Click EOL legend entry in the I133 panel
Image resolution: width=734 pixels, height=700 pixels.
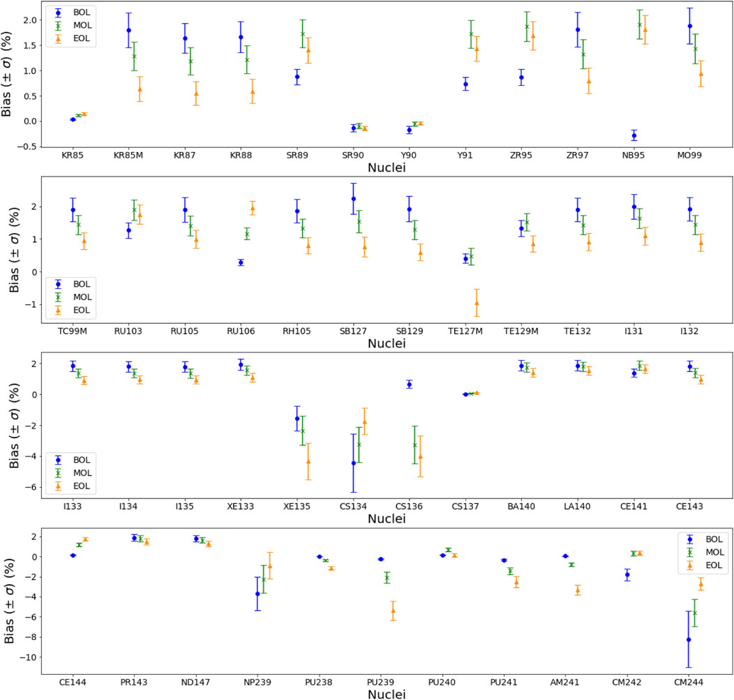[72, 486]
